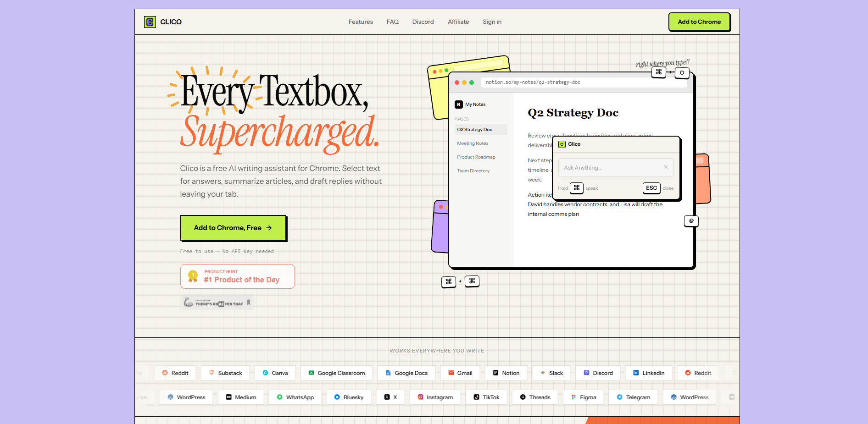
Task: Click the Figma icon
Action: pos(573,397)
